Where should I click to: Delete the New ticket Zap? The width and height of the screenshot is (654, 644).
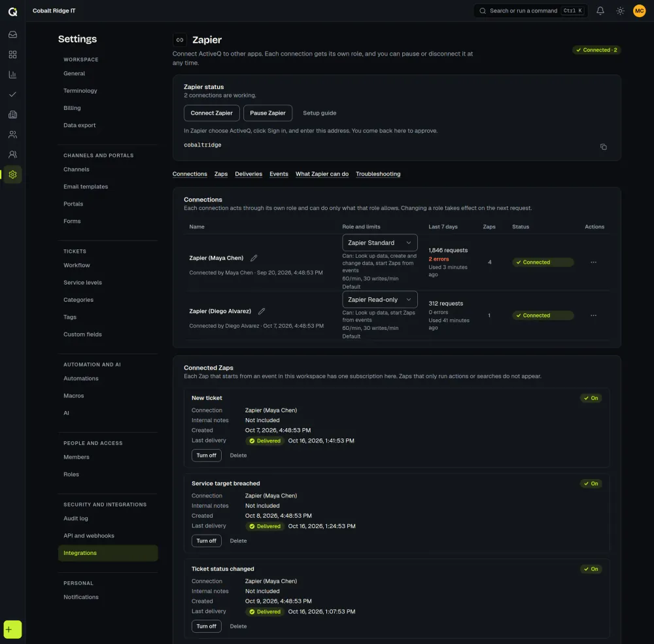(238, 456)
